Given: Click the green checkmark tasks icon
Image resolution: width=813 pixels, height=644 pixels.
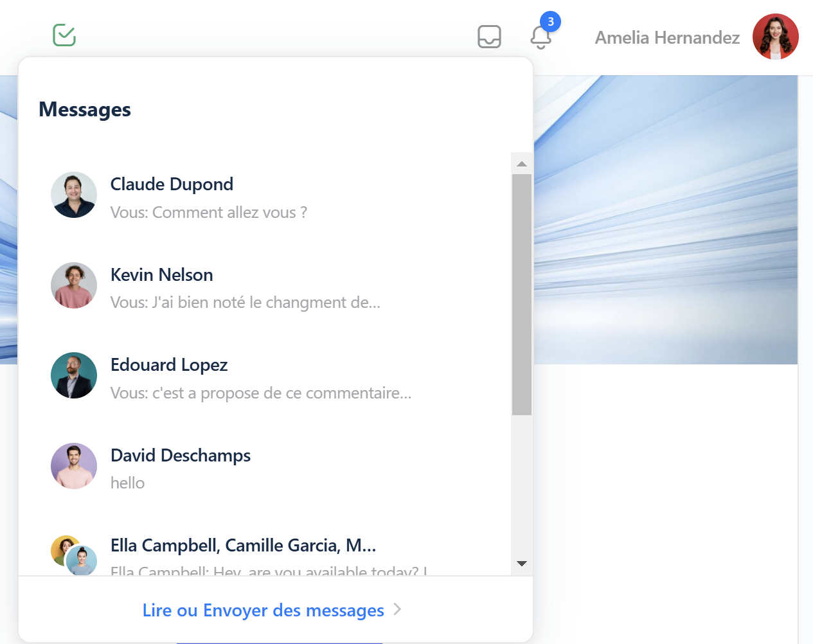Looking at the screenshot, I should [x=64, y=35].
